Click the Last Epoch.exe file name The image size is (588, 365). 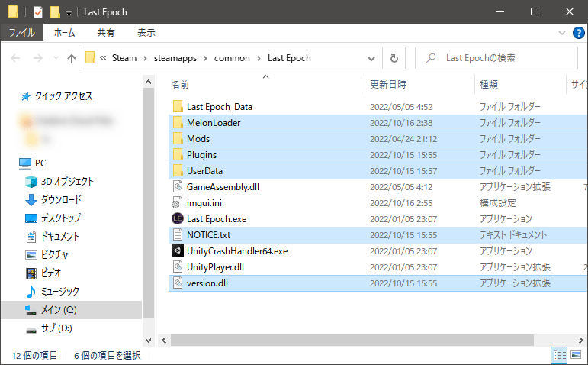tap(217, 219)
